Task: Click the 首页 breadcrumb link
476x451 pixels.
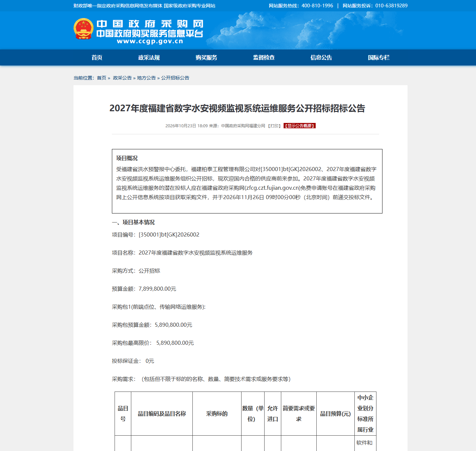Action: tap(102, 78)
